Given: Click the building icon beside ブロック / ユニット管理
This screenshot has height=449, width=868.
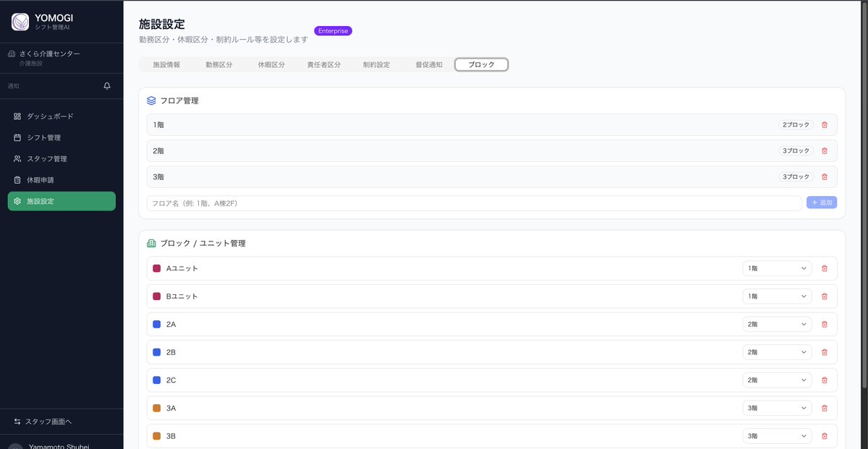Looking at the screenshot, I should [151, 244].
